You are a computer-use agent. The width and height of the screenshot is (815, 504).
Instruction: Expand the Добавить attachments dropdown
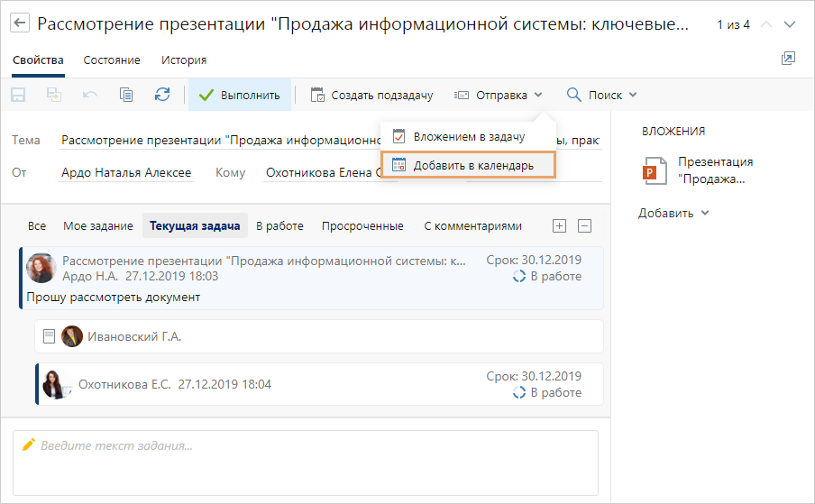[673, 213]
